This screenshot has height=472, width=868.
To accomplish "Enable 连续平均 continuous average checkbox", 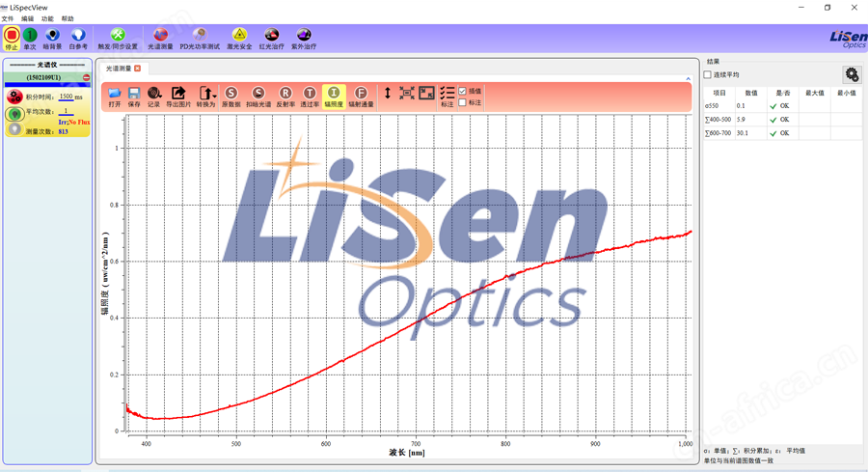I will click(708, 74).
